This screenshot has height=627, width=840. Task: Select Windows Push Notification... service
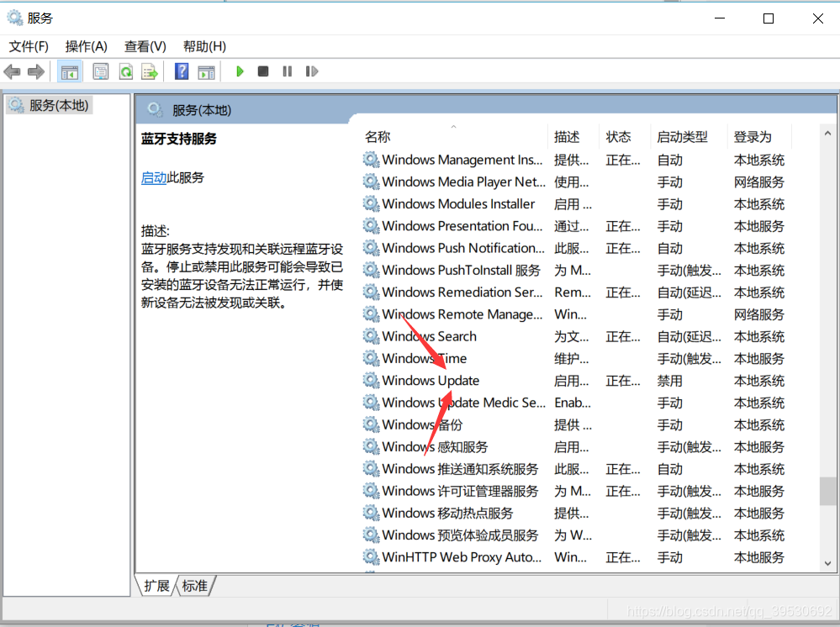[x=463, y=248]
